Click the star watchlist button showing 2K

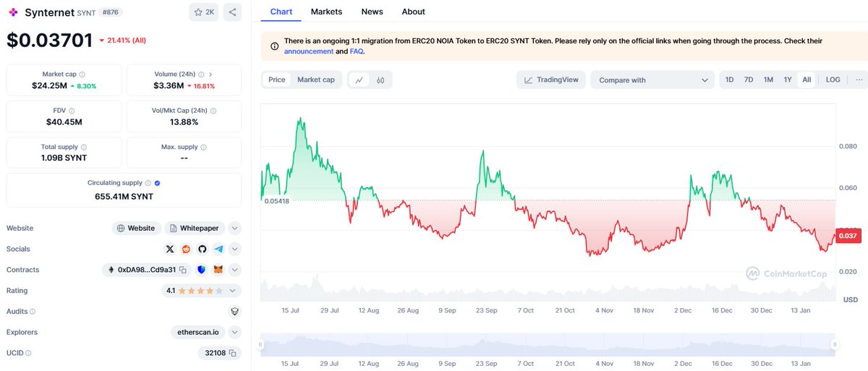204,12
